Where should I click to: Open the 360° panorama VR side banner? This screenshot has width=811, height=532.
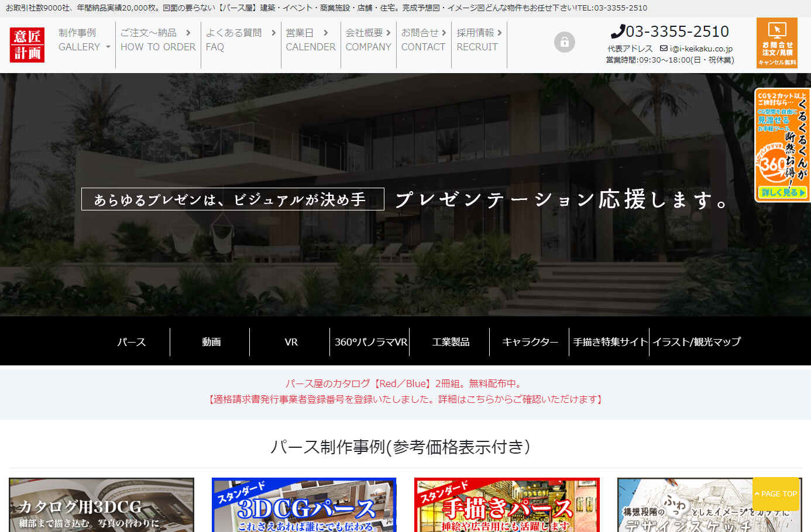tap(782, 145)
